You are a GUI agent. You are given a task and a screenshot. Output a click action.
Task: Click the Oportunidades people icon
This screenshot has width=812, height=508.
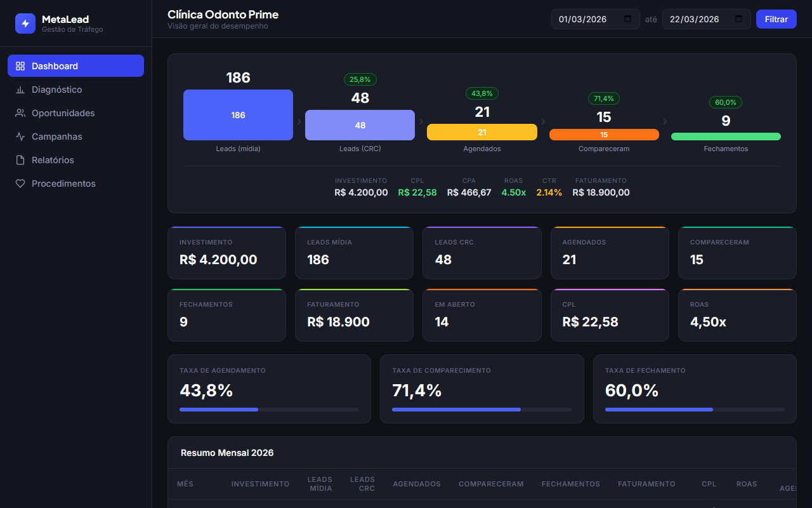point(20,113)
